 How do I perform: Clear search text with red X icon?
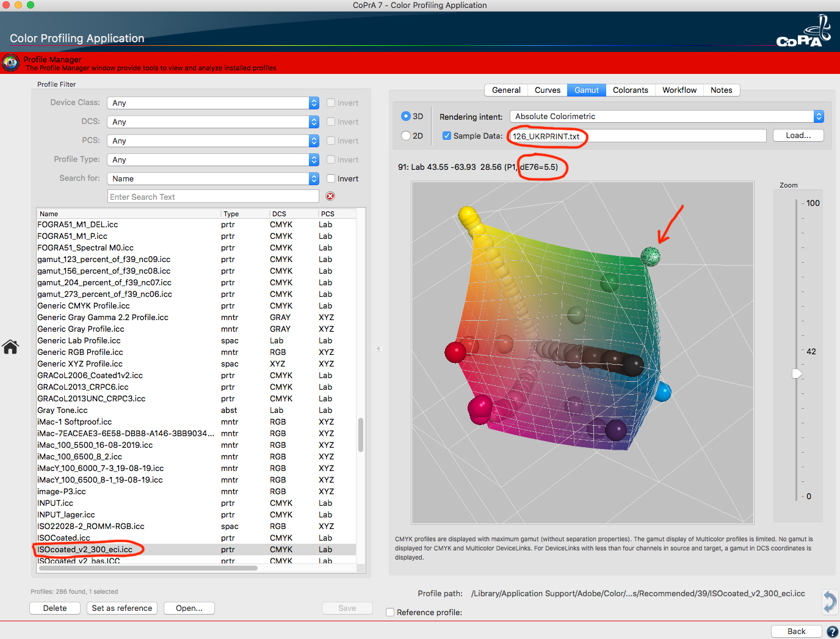coord(330,196)
